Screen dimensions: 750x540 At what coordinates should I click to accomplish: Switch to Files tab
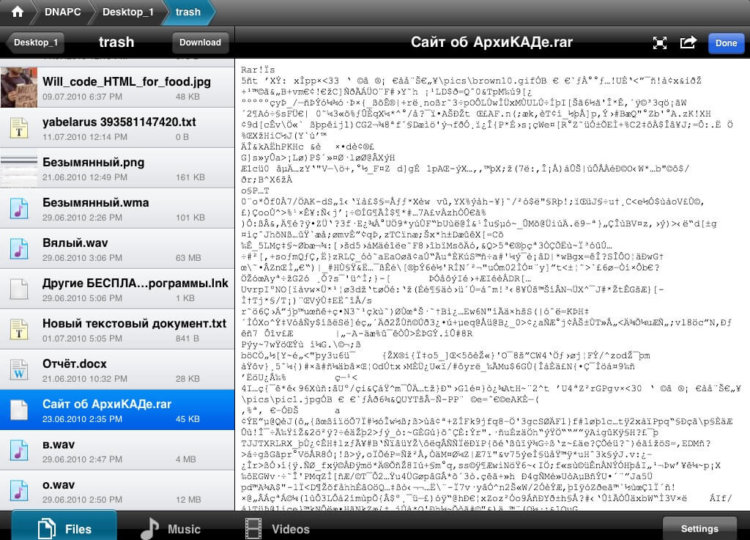pos(64,528)
